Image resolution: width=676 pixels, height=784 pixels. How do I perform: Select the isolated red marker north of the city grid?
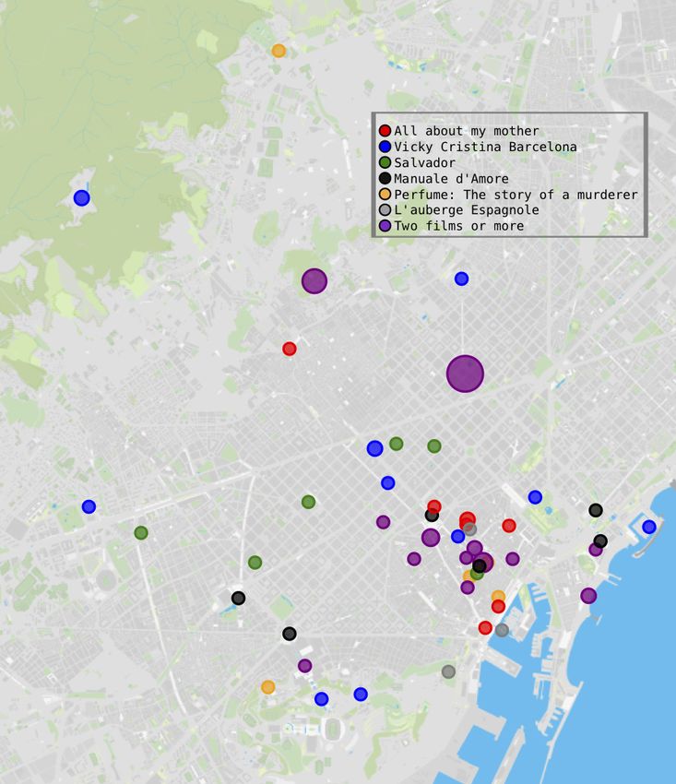click(x=289, y=349)
